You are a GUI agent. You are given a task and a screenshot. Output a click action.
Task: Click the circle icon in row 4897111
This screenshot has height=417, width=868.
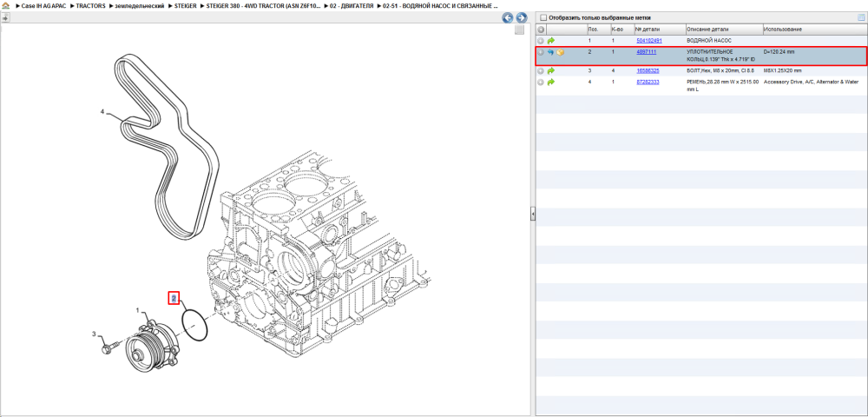(541, 52)
